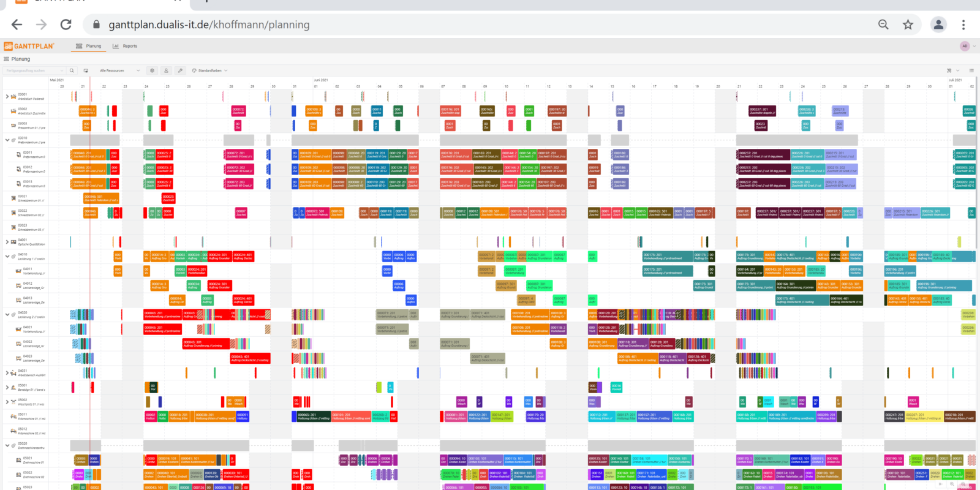
Task: Open the Planung tab
Action: [89, 46]
